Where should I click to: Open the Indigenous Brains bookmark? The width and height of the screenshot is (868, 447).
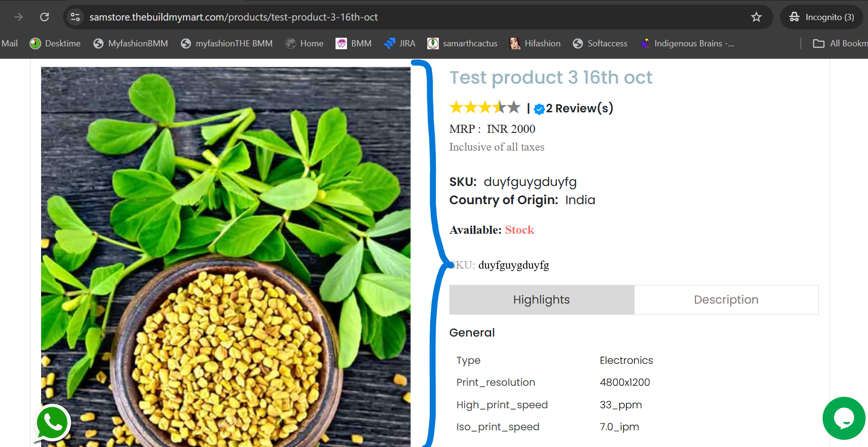[x=687, y=44]
